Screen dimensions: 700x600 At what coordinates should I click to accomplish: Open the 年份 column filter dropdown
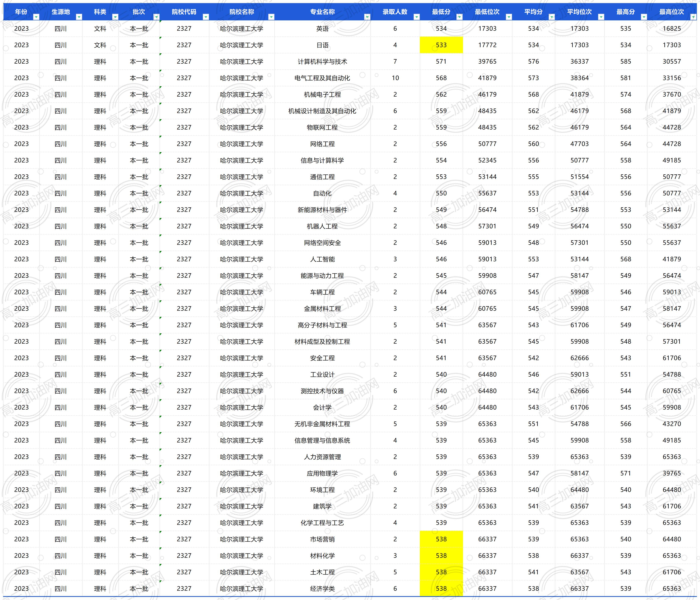point(36,17)
